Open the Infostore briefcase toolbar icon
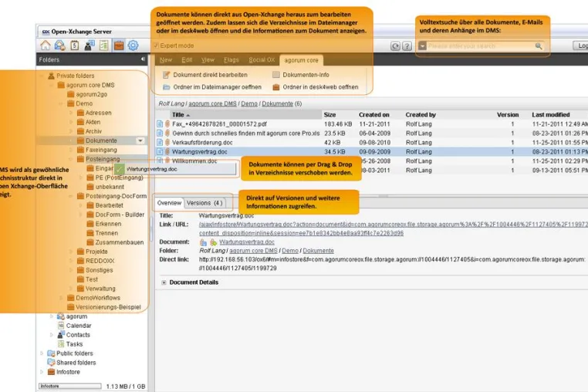Viewport: 588px width, 392px height. tap(119, 46)
